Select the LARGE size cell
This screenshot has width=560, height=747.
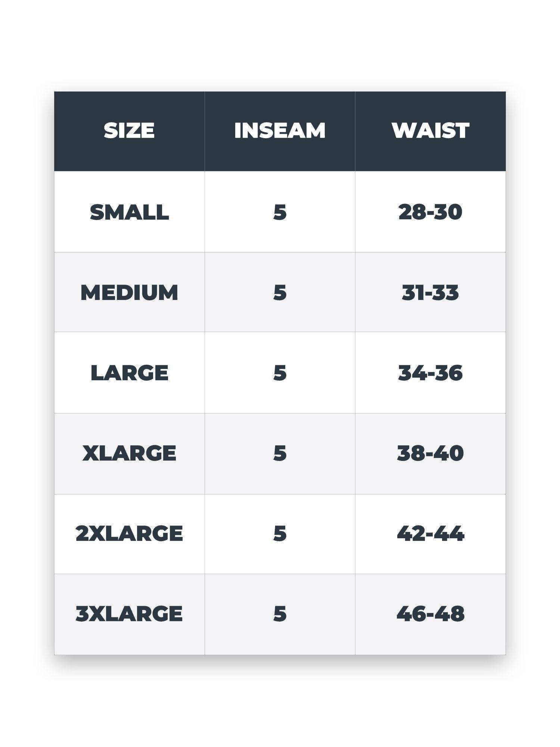point(129,373)
